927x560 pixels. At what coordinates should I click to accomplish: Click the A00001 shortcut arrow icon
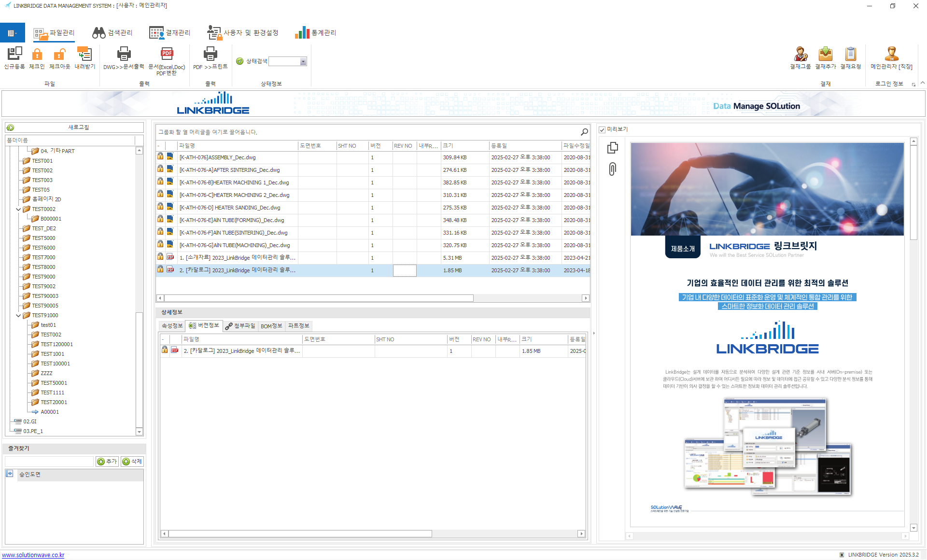tap(35, 412)
